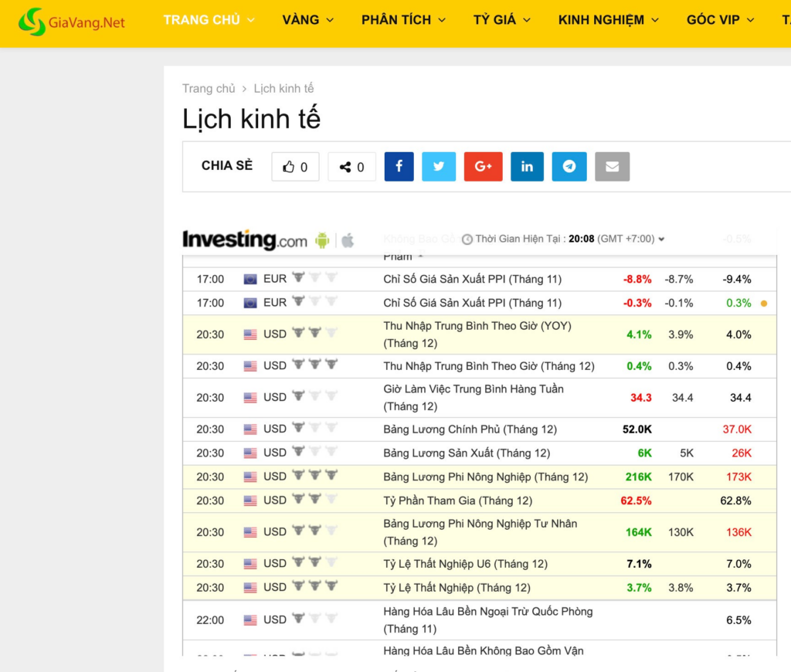Click the Investing.com logo
This screenshot has height=672, width=791.
(x=244, y=240)
